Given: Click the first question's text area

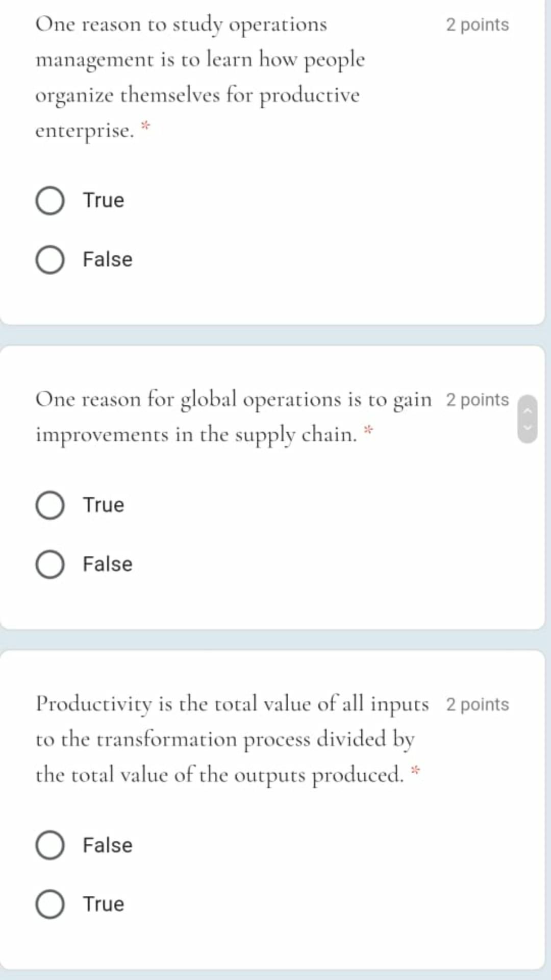Looking at the screenshot, I should point(204,77).
